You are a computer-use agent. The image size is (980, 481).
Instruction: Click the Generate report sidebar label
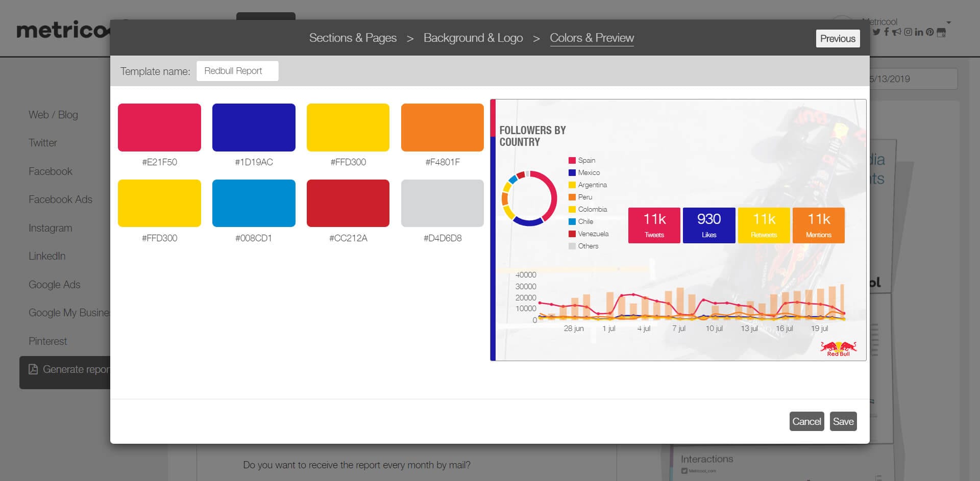coord(77,369)
